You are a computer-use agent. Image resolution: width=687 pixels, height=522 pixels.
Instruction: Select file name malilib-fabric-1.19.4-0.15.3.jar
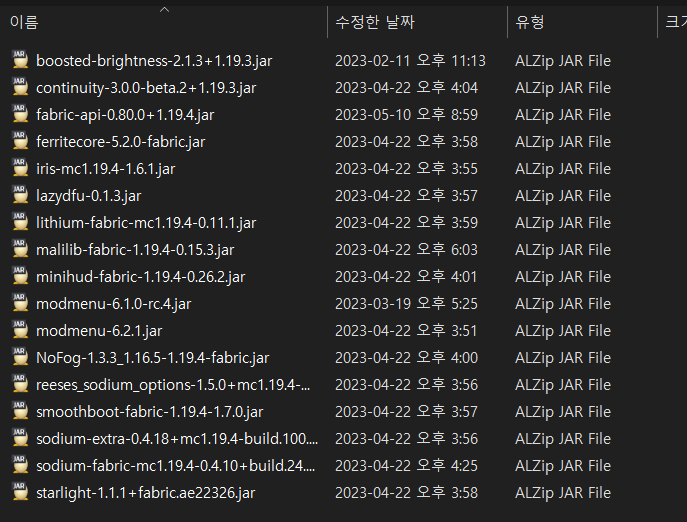[135, 250]
